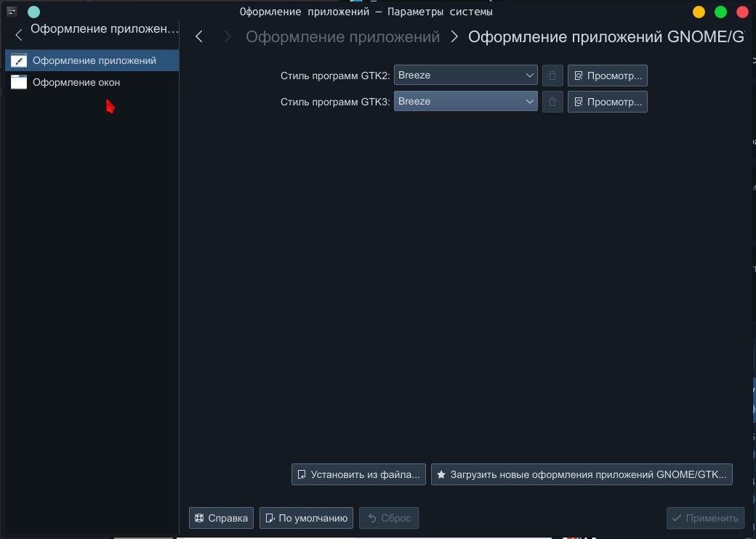Click the sidebar header title Оформление приложен…

pyautogui.click(x=105, y=29)
